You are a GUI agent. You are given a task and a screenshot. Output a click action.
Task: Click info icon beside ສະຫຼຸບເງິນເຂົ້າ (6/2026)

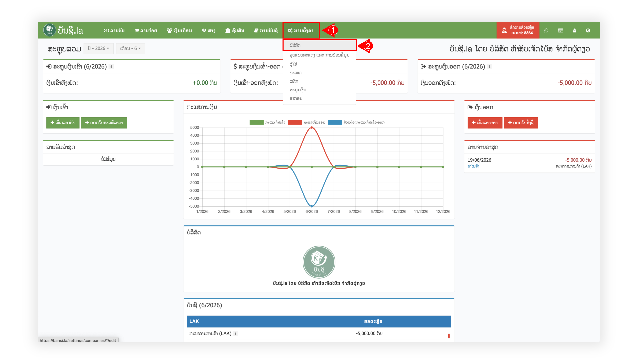click(111, 67)
